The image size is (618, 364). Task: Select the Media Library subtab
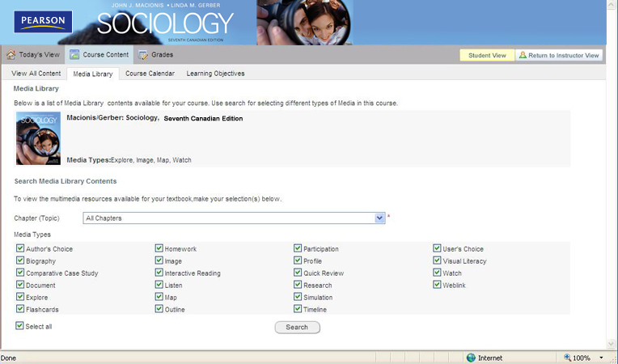point(93,74)
